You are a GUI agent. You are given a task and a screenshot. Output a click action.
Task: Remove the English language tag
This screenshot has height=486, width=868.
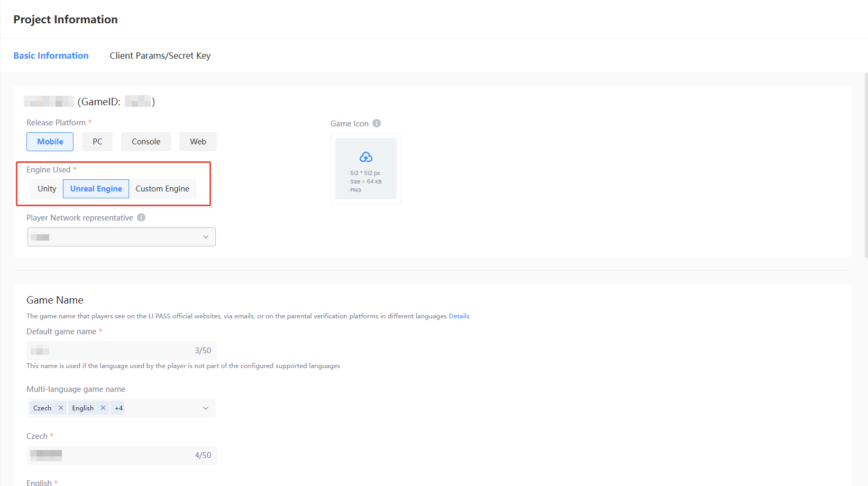pos(103,408)
